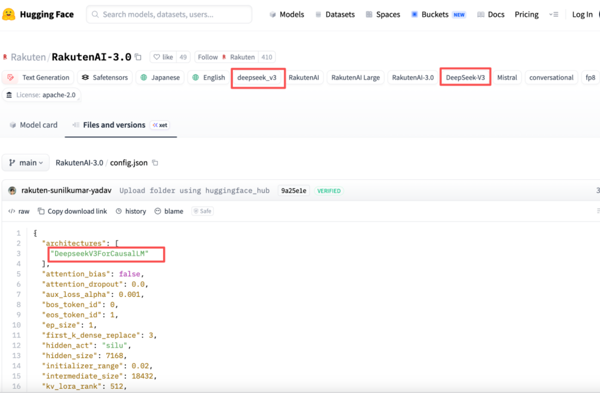Open the file history
Image resolution: width=600 pixels, height=393 pixels.
tap(131, 211)
